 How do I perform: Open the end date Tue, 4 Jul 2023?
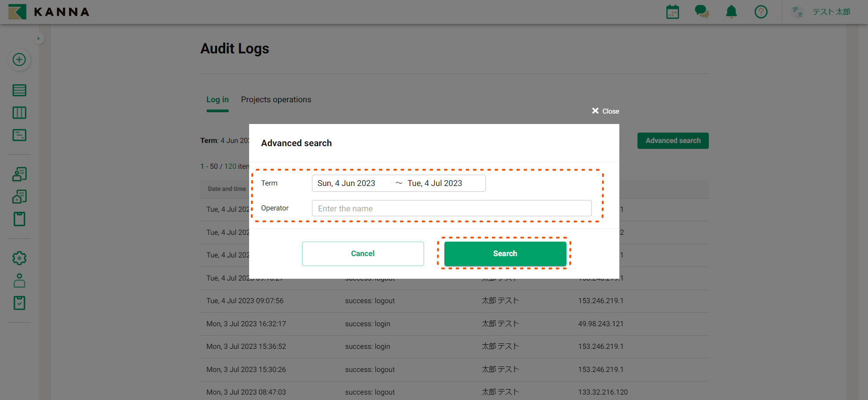point(434,183)
